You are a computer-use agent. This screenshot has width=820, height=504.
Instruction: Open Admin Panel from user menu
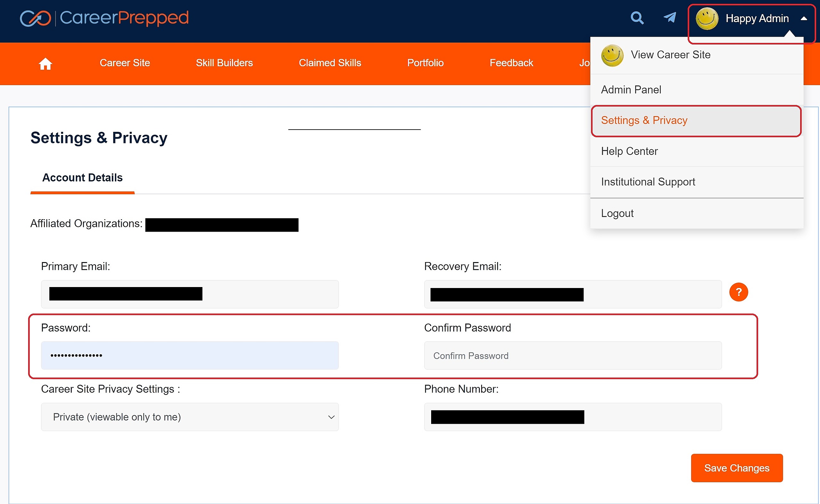click(x=631, y=90)
